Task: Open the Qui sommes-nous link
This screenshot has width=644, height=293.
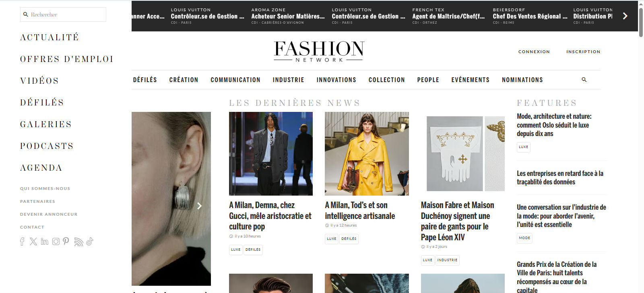Action: point(45,188)
